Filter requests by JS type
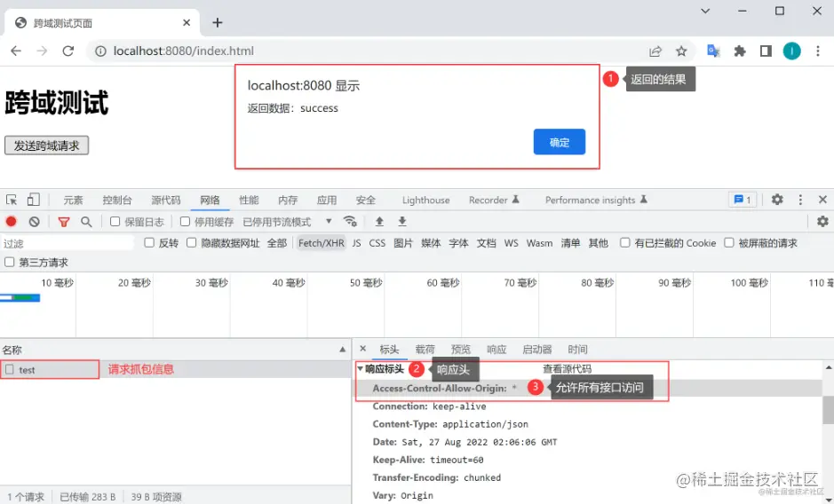Viewport: 834px width, 504px height. pos(356,243)
